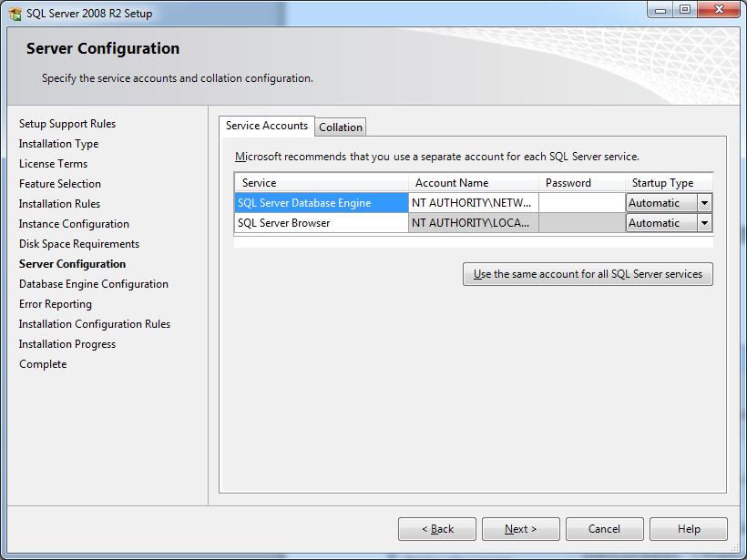
Task: Minimize the setup window
Action: [660, 10]
